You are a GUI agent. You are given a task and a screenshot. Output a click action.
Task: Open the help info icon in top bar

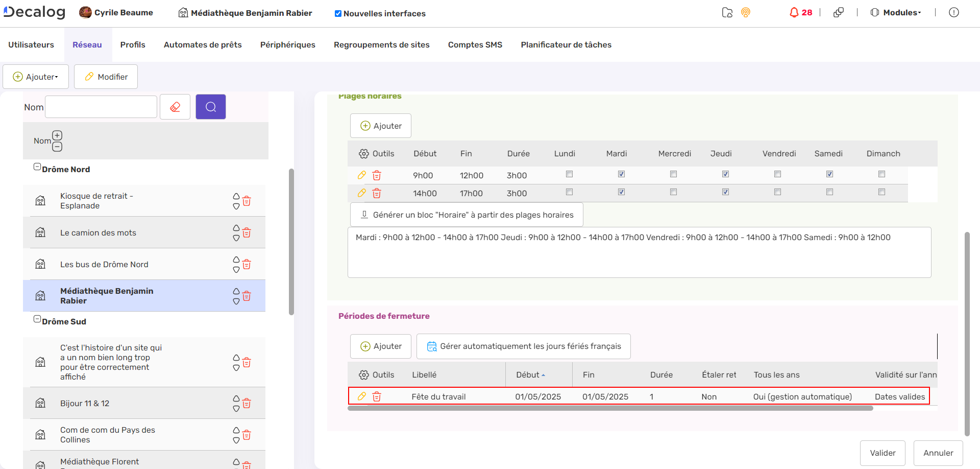(953, 13)
